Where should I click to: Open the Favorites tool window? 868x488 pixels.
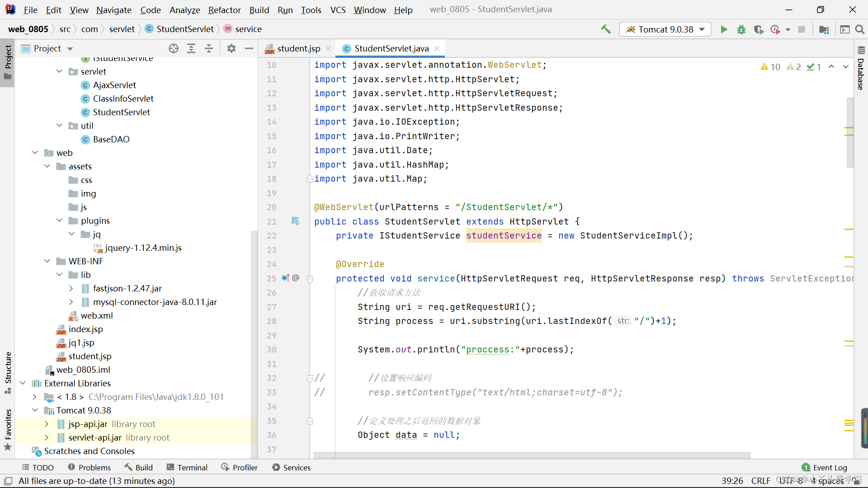click(x=8, y=429)
